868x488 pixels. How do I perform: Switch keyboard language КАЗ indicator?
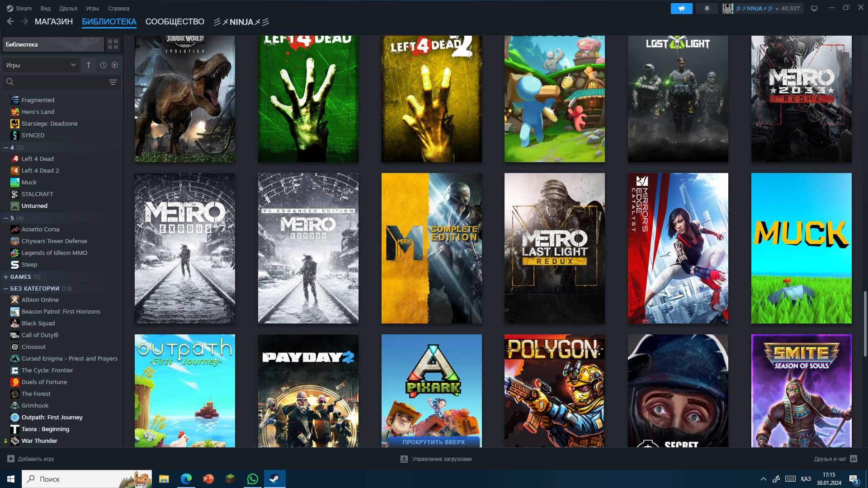point(806,479)
